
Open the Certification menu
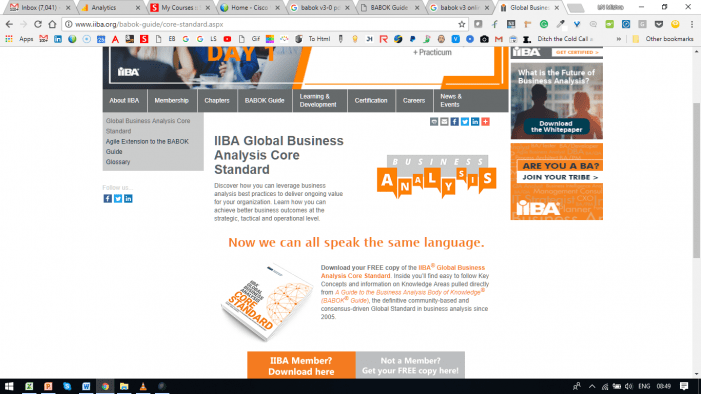[x=371, y=101]
